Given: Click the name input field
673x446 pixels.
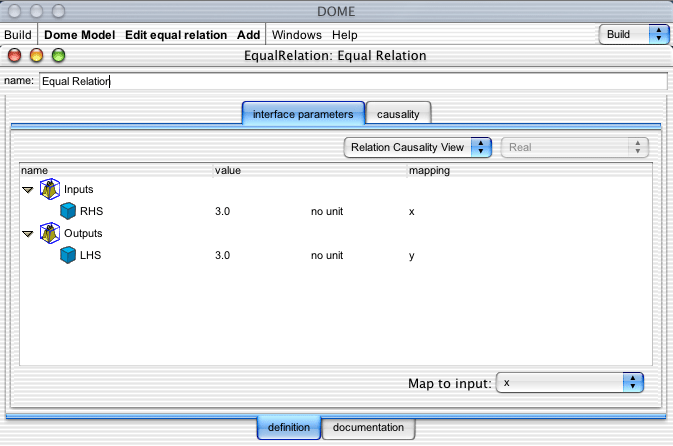Looking at the screenshot, I should 353,81.
